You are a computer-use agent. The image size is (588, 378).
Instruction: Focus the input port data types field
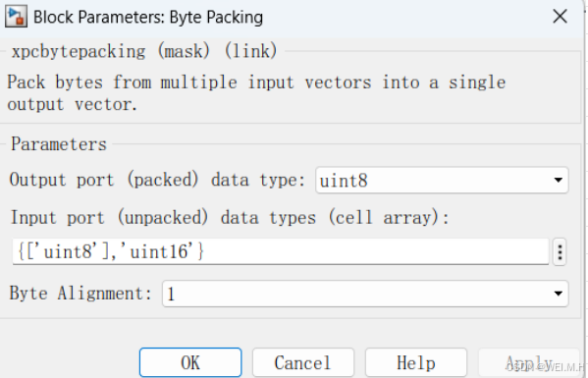(x=281, y=251)
